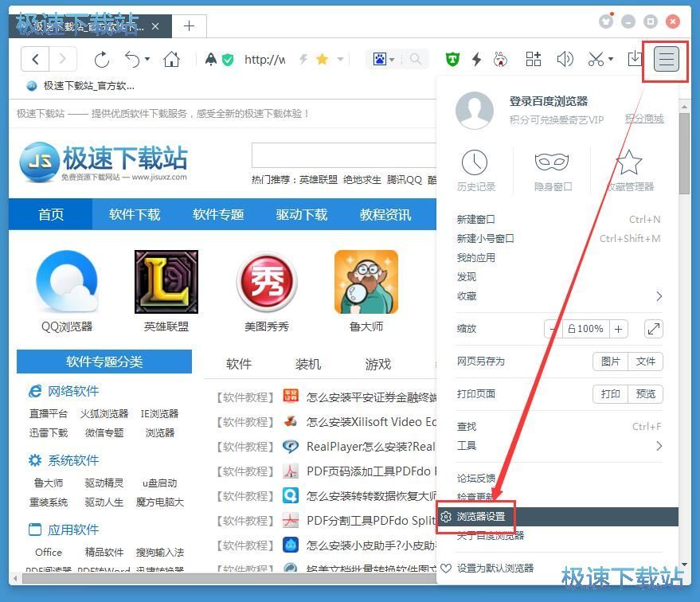The width and height of the screenshot is (700, 602).
Task: Open history via clock icon
Action: pyautogui.click(x=475, y=162)
